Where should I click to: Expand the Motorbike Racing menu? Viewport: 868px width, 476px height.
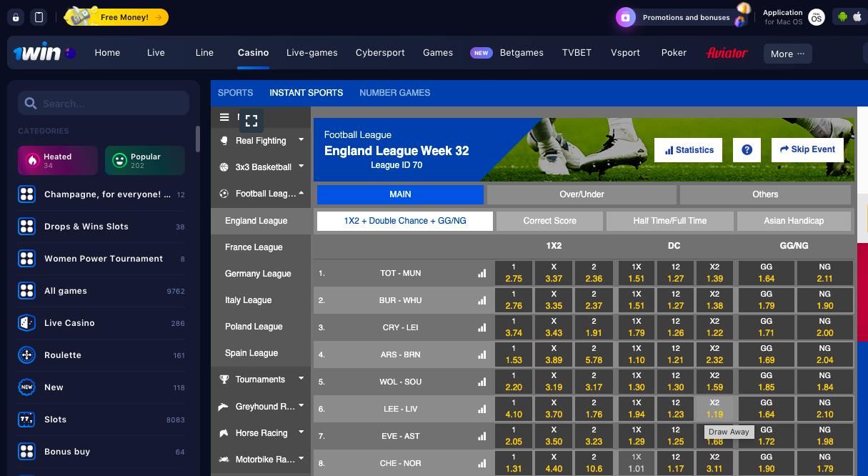click(x=261, y=460)
